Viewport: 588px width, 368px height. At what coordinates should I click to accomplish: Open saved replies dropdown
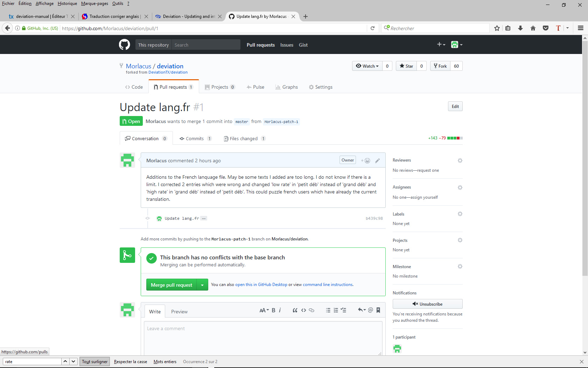362,310
